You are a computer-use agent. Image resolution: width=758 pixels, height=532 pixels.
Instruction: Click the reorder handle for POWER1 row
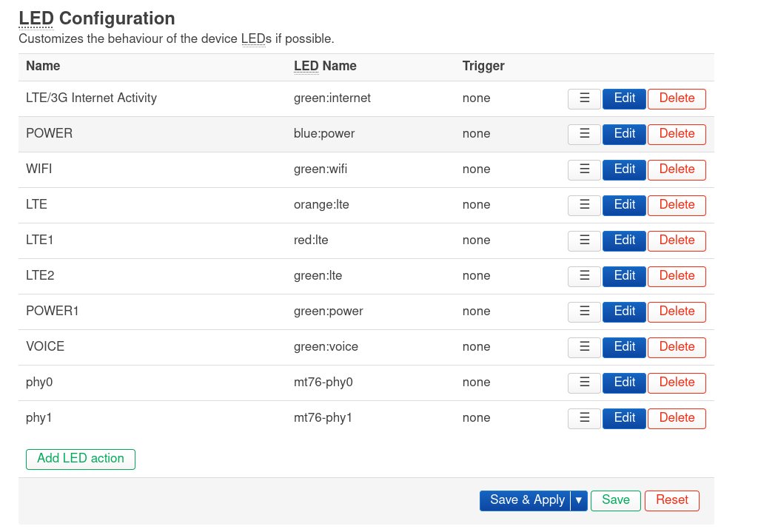point(584,312)
